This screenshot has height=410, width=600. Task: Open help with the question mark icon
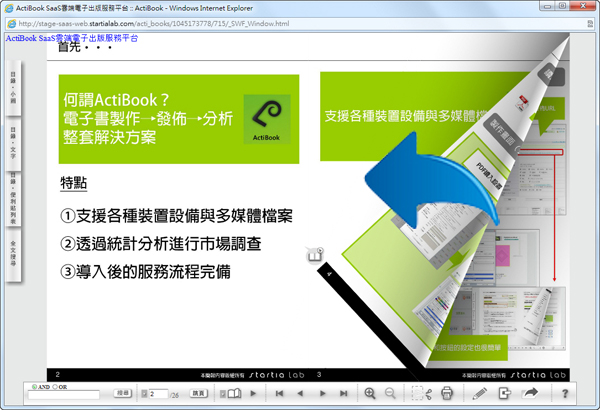565,393
